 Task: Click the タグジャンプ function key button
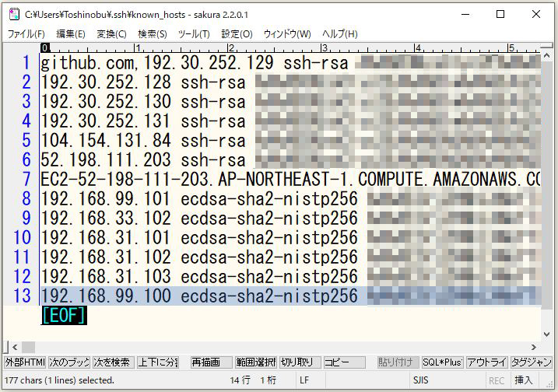click(531, 362)
